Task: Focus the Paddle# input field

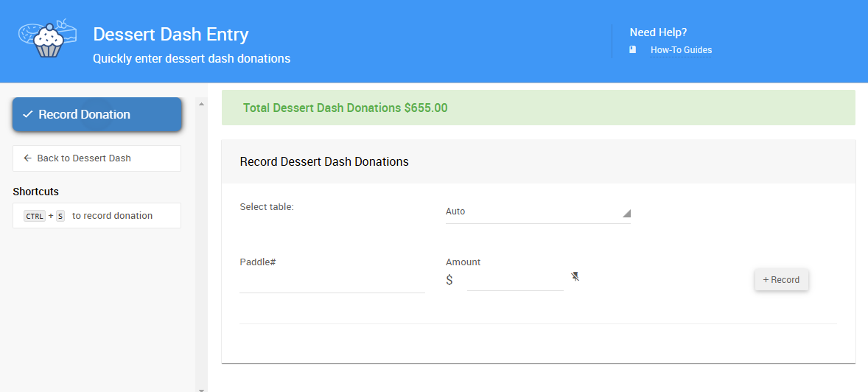Action: point(332,282)
